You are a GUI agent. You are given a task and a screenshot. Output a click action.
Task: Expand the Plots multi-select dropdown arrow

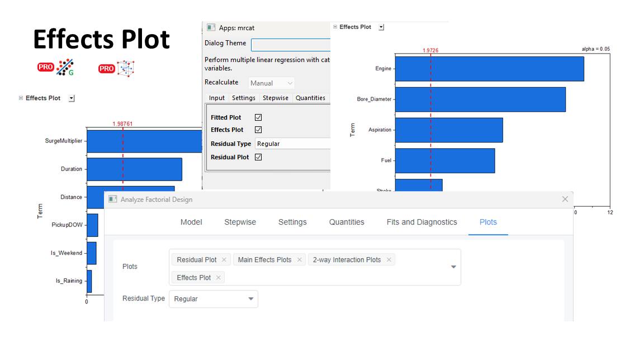point(453,267)
